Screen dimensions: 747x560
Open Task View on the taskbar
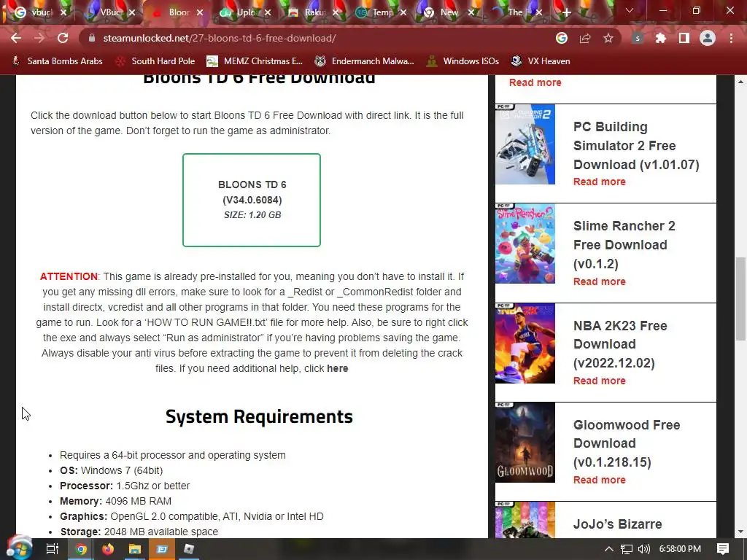pyautogui.click(x=53, y=549)
